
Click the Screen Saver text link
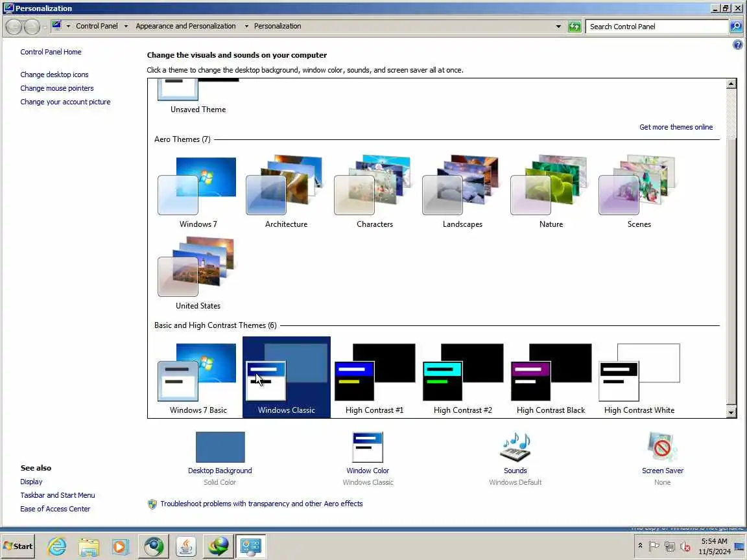662,471
